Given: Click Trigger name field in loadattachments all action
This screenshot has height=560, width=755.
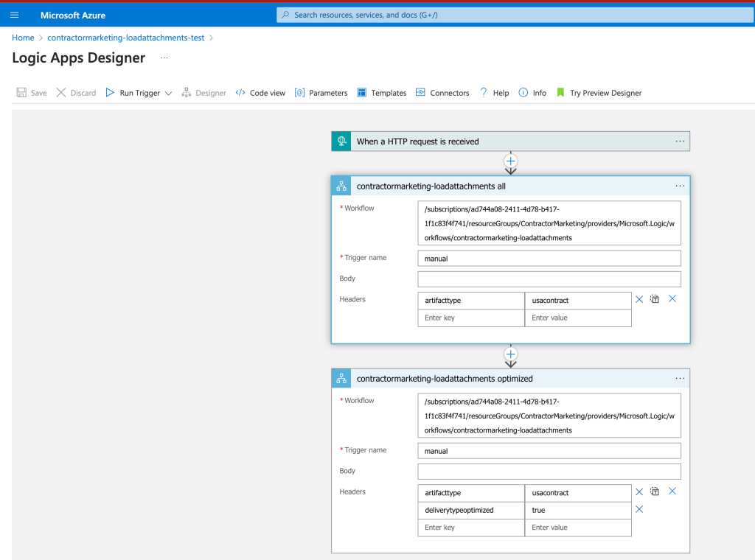Looking at the screenshot, I should [549, 259].
